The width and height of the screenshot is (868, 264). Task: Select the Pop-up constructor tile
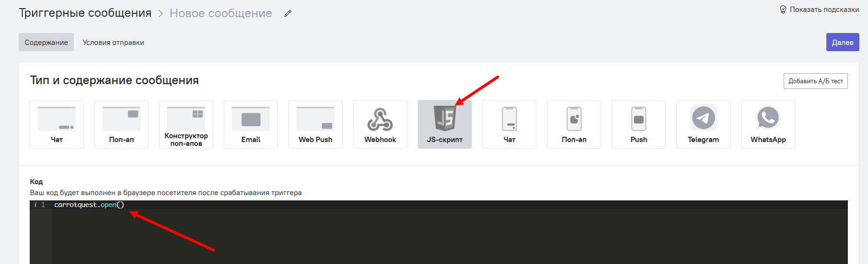pyautogui.click(x=186, y=124)
